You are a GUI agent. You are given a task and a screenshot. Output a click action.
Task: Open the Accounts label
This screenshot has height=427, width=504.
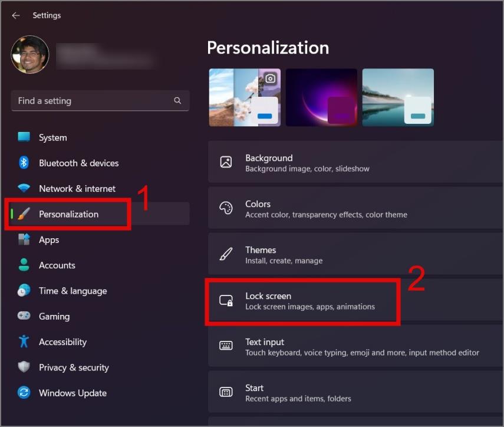pyautogui.click(x=57, y=265)
